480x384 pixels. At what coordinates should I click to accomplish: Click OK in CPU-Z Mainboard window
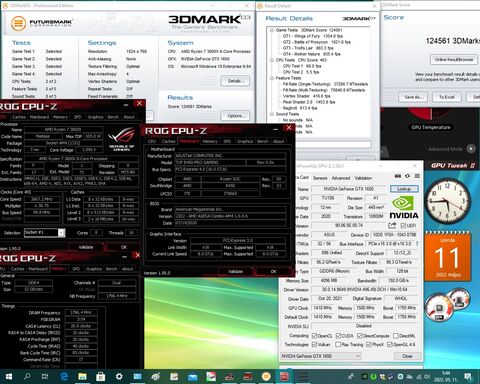click(273, 271)
